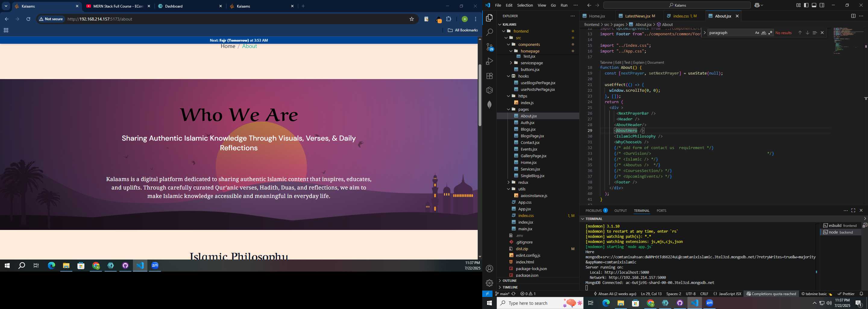Open Chrome profile avatar
The width and height of the screenshot is (868, 309).
[465, 19]
